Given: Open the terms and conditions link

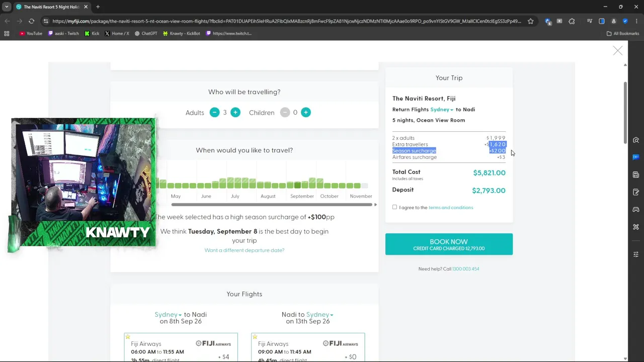Looking at the screenshot, I should coord(451,208).
